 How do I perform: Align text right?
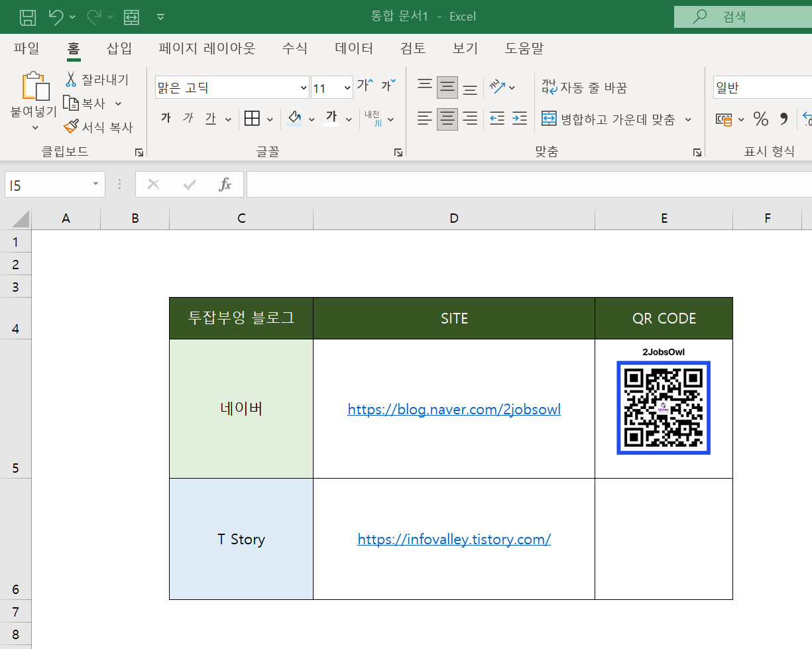click(x=470, y=119)
